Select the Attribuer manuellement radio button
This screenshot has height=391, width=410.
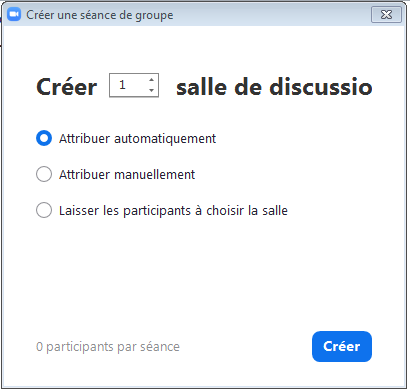pyautogui.click(x=44, y=174)
